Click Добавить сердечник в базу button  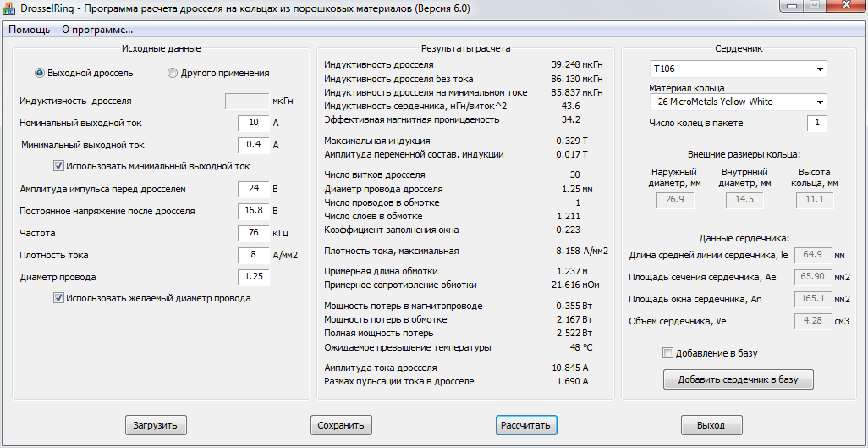pos(739,379)
